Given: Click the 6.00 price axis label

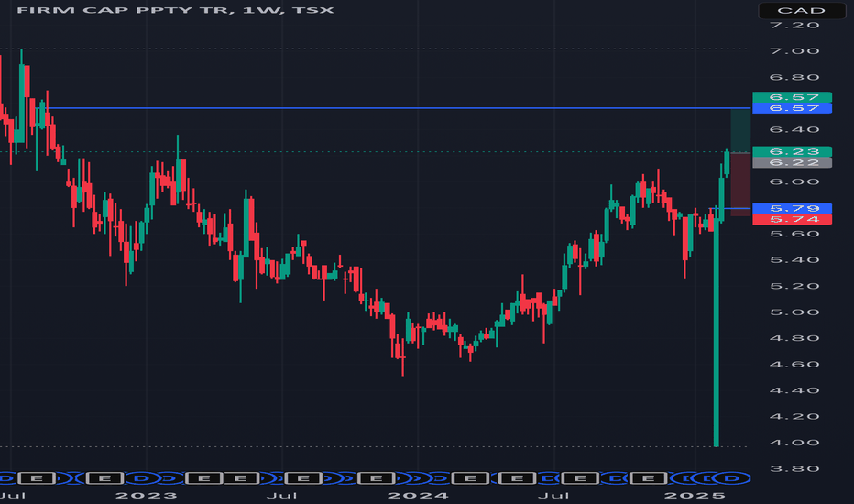Looking at the screenshot, I should [794, 181].
